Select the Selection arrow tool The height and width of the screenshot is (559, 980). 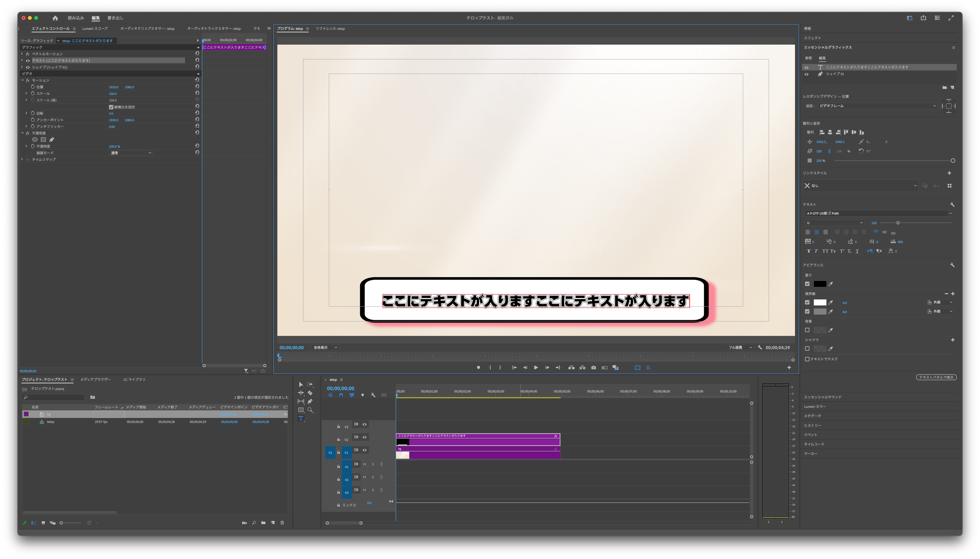coord(301,384)
